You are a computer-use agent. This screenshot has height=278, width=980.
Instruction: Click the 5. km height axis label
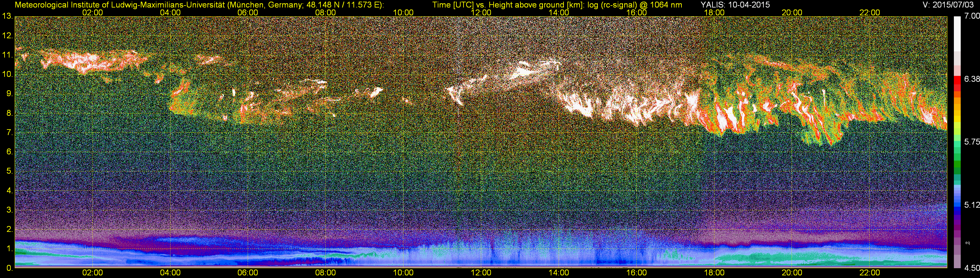[x=9, y=171]
